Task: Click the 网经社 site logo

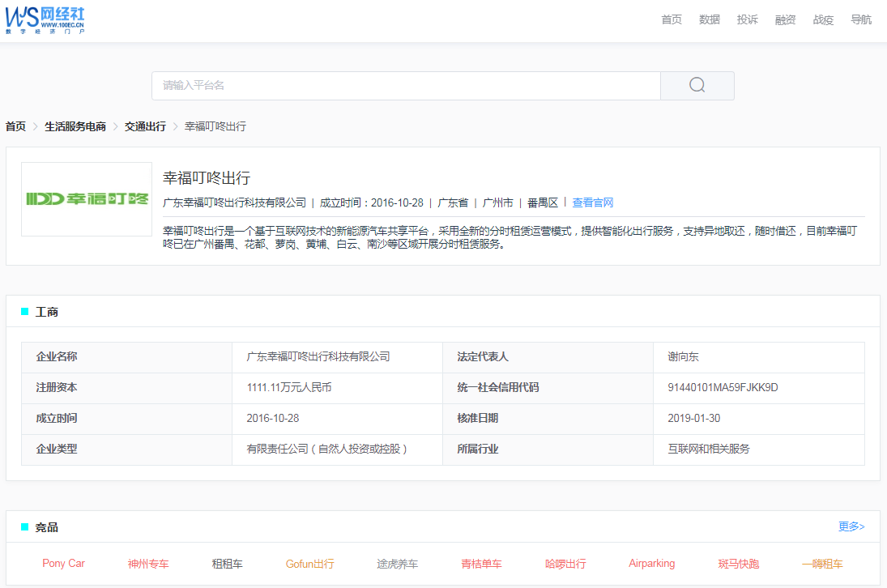Action: pos(45,20)
